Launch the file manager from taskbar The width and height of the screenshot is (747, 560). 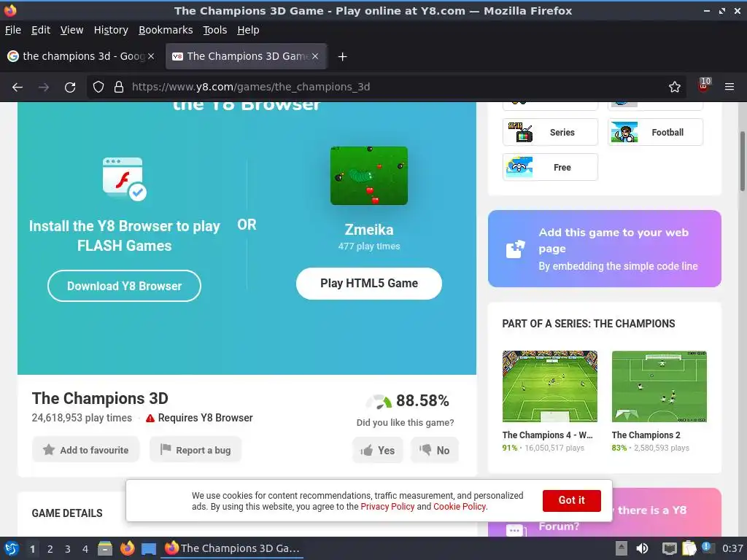(105, 548)
